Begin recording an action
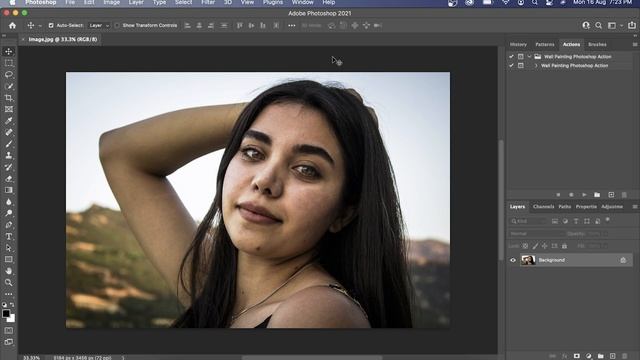The height and width of the screenshot is (360, 640). (571, 195)
